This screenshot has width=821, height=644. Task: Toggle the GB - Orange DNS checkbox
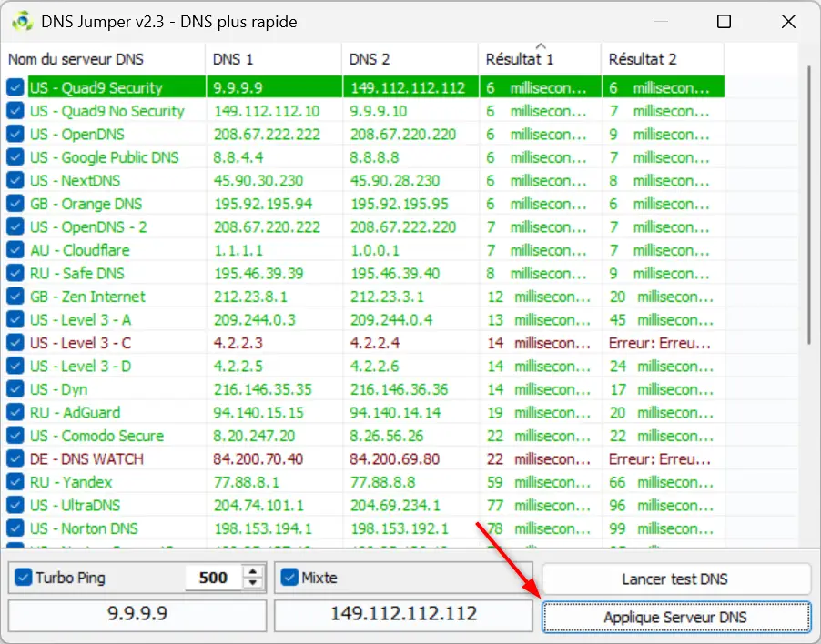click(x=15, y=204)
